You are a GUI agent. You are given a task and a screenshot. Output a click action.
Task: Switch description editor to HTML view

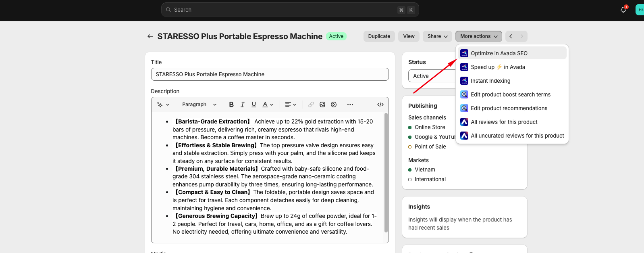380,105
